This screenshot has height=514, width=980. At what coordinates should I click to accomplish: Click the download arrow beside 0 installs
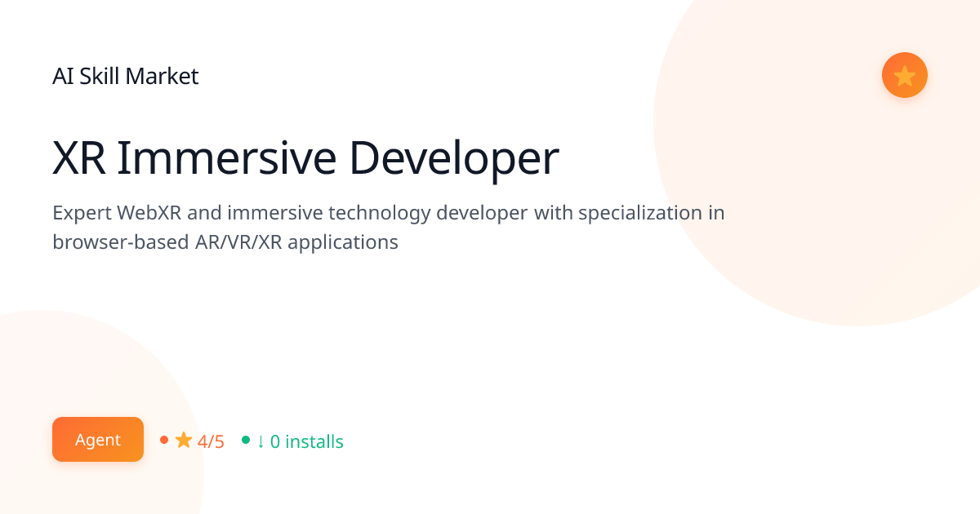click(x=261, y=441)
